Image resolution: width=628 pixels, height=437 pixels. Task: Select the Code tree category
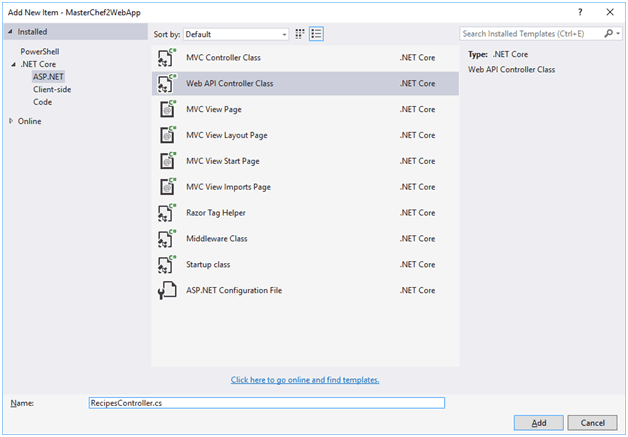pos(42,102)
